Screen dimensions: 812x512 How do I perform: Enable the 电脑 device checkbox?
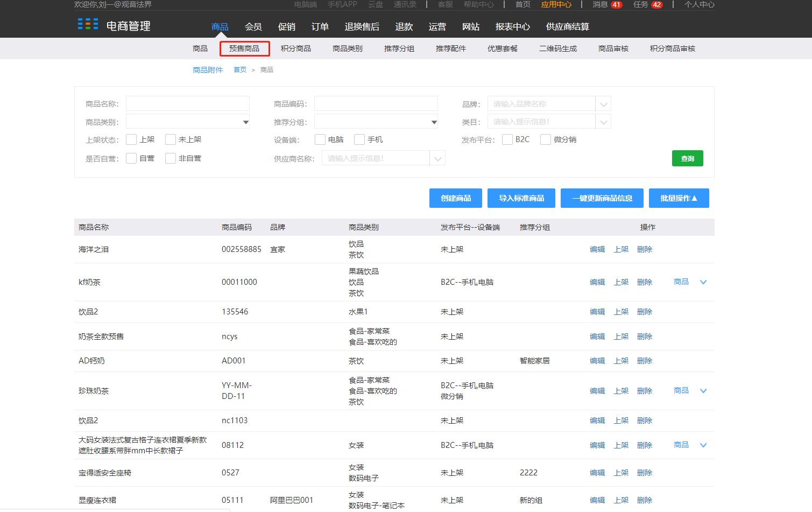[320, 139]
